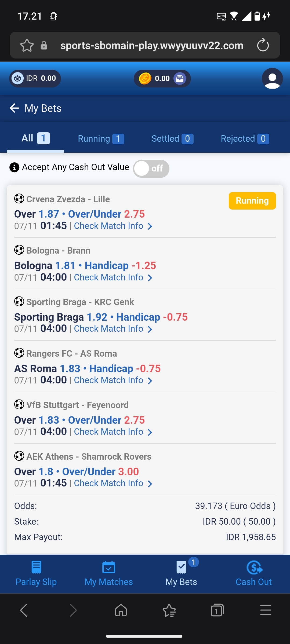Show info for Accept Any Cash Out
Image resolution: width=290 pixels, height=644 pixels.
(x=14, y=167)
